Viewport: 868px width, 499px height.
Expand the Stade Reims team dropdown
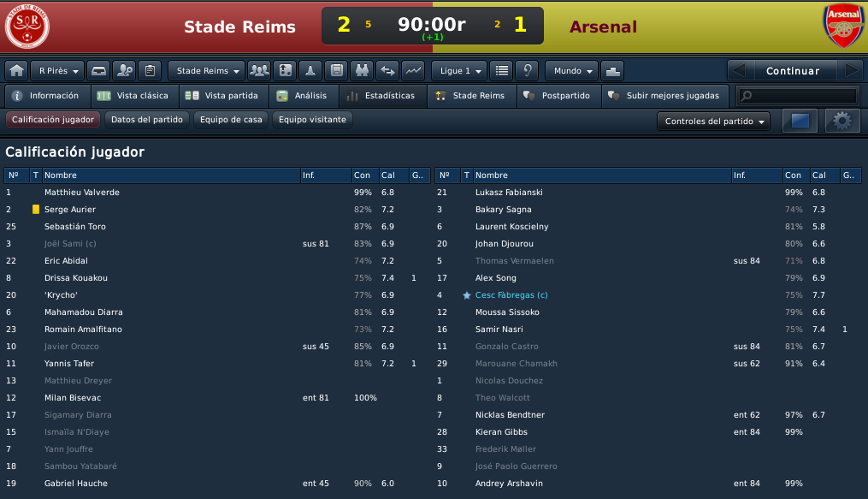(207, 71)
